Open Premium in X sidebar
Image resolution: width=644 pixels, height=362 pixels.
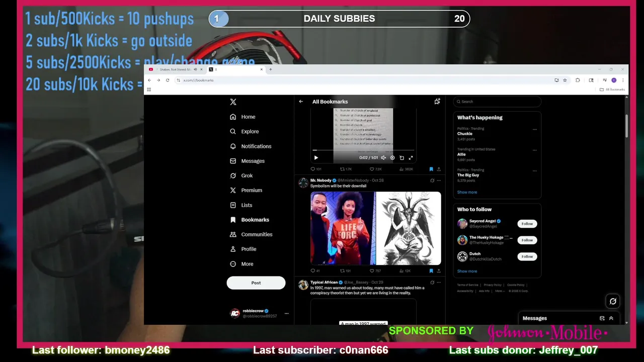[246, 190]
